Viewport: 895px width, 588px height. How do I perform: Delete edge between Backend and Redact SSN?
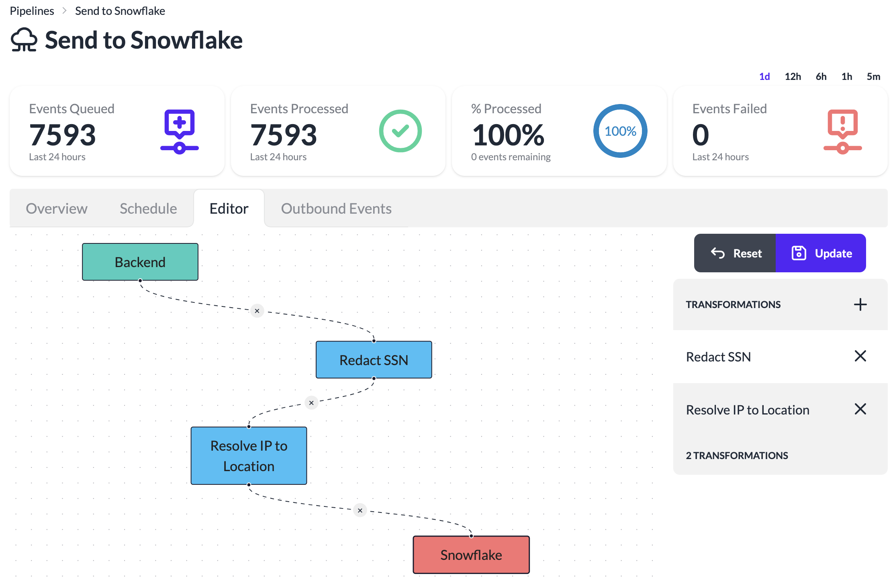pos(257,311)
